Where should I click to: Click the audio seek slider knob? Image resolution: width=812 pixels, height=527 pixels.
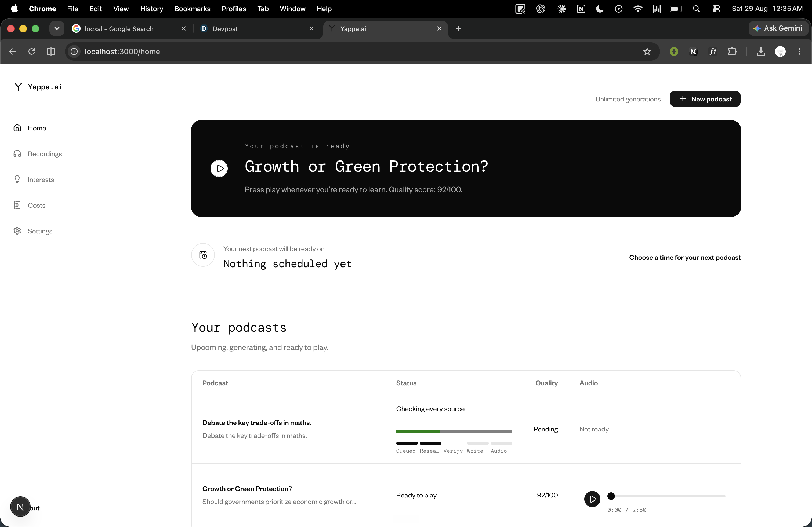point(611,496)
